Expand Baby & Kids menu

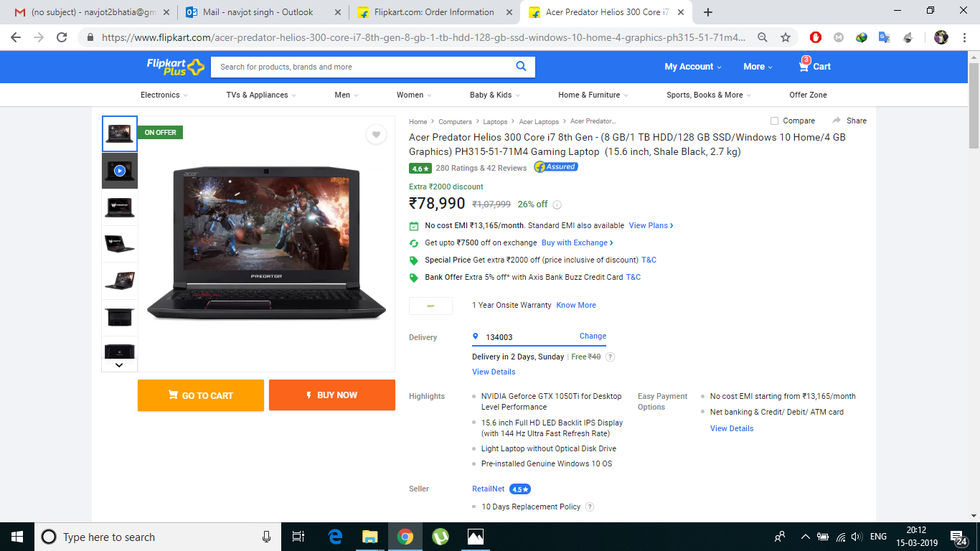pos(495,95)
